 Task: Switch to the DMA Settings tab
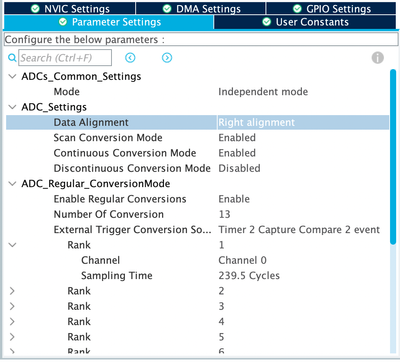200,8
